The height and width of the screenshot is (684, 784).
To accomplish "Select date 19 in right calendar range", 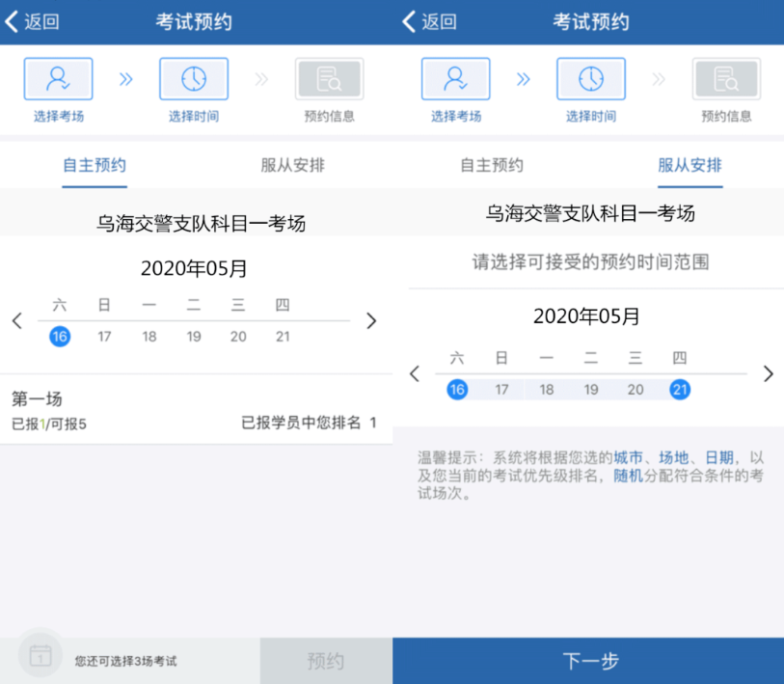I will [591, 390].
